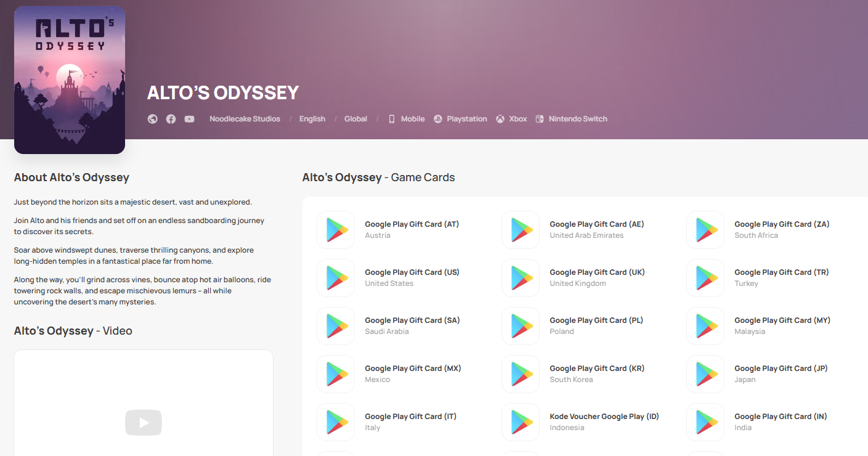Click the Malaysia country text
The image size is (868, 456).
750,332
